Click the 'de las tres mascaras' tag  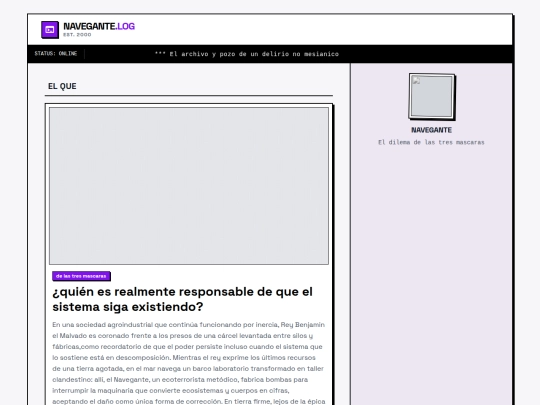[81, 276]
